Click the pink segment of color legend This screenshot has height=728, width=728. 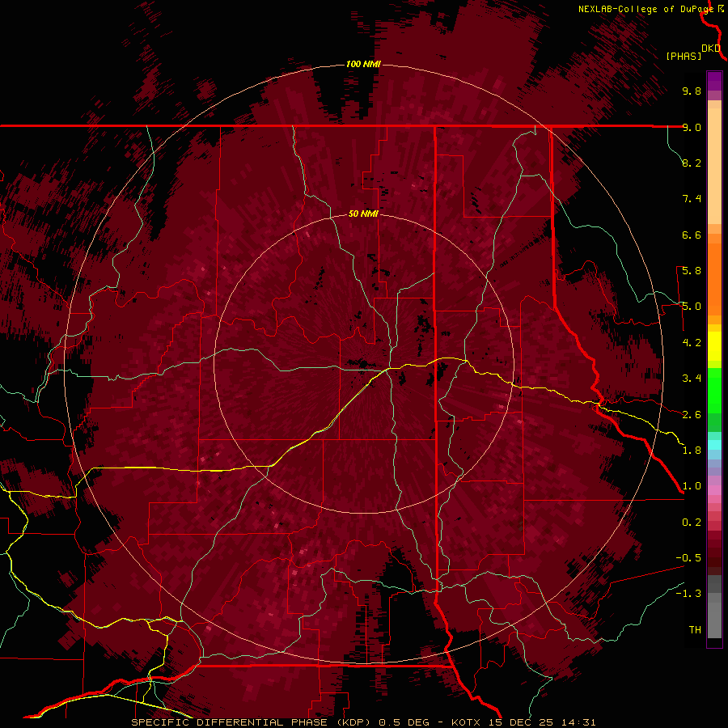click(x=714, y=490)
